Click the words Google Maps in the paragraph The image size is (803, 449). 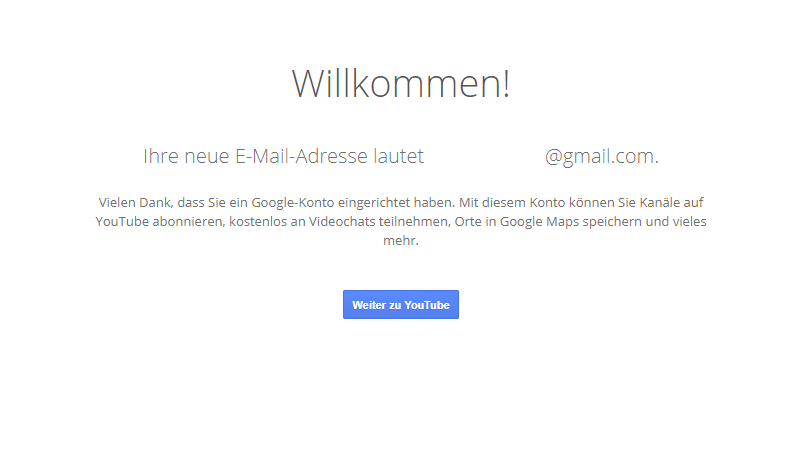click(x=539, y=222)
